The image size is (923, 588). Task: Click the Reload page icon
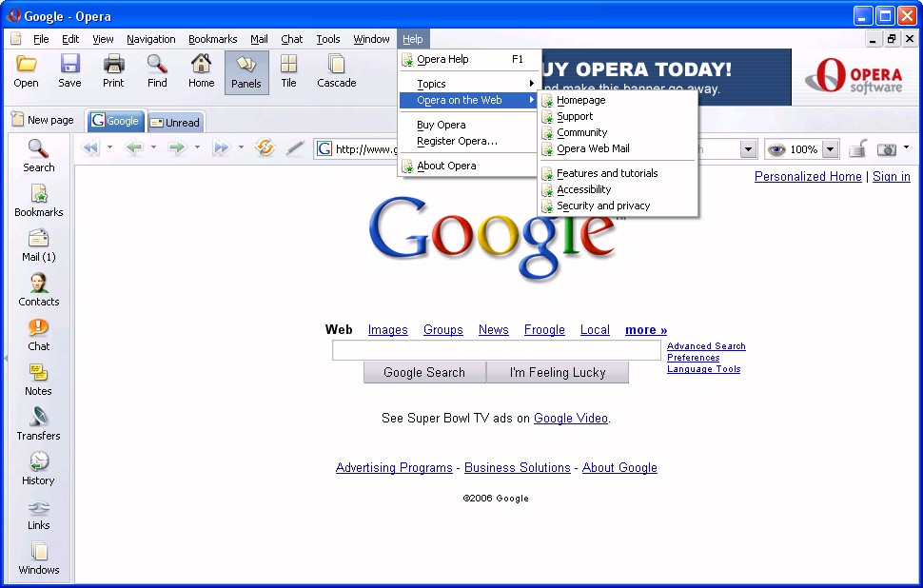click(x=265, y=147)
